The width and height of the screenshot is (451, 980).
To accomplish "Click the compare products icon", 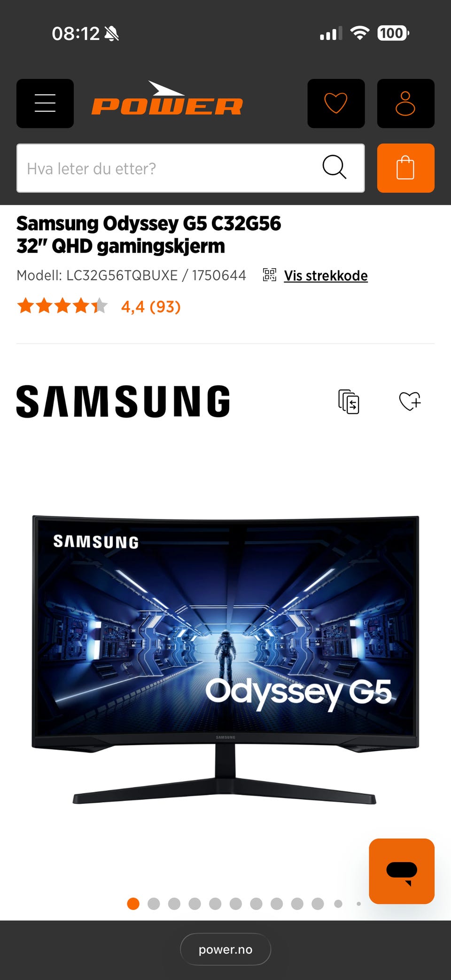I will [x=349, y=402].
